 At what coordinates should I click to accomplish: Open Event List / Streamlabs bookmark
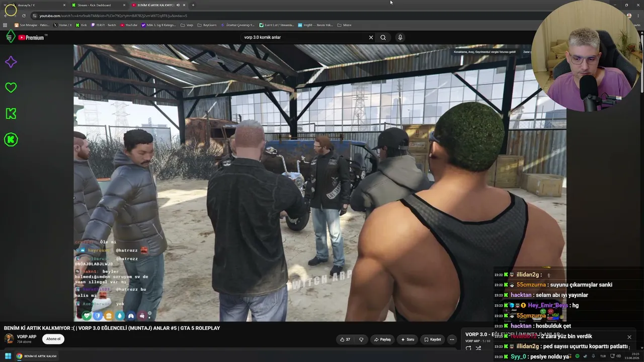[x=277, y=25]
